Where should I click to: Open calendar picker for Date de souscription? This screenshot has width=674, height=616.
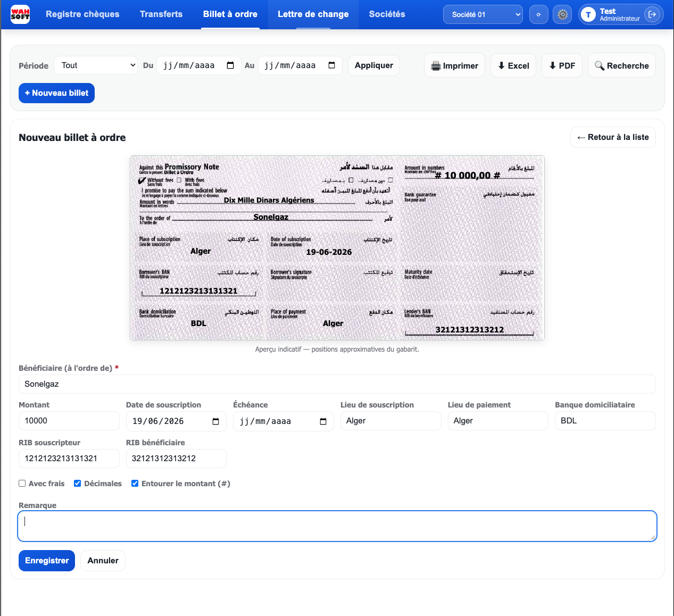(215, 421)
